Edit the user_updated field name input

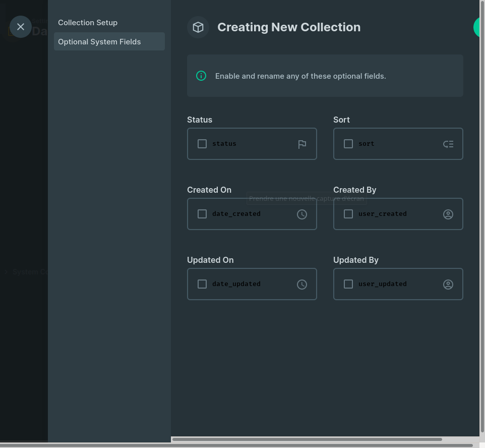point(398,284)
